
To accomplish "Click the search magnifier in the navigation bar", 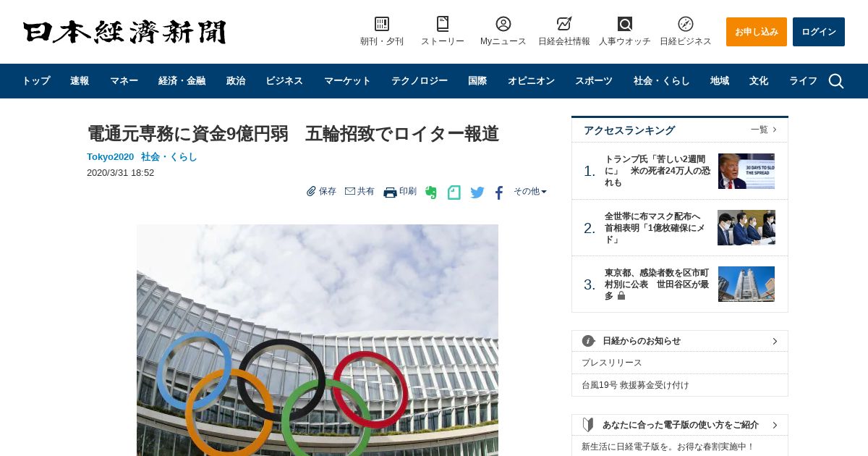I will click(836, 81).
